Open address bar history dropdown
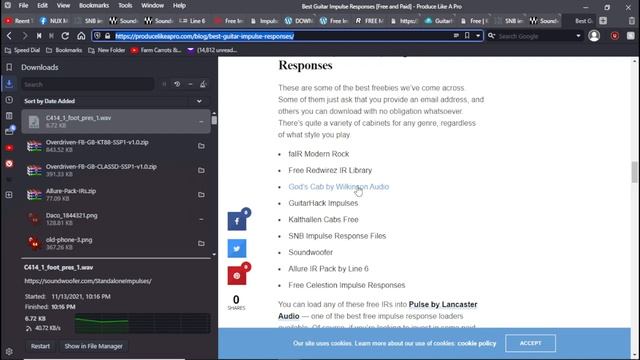This screenshot has height=360, width=640. [x=478, y=36]
